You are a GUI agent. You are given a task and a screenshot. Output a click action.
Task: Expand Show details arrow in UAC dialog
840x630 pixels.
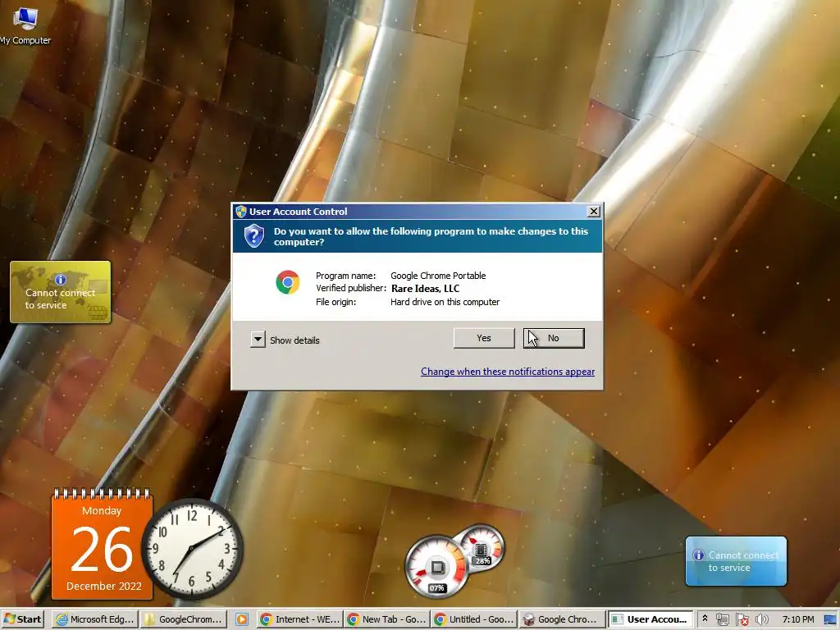[258, 339]
